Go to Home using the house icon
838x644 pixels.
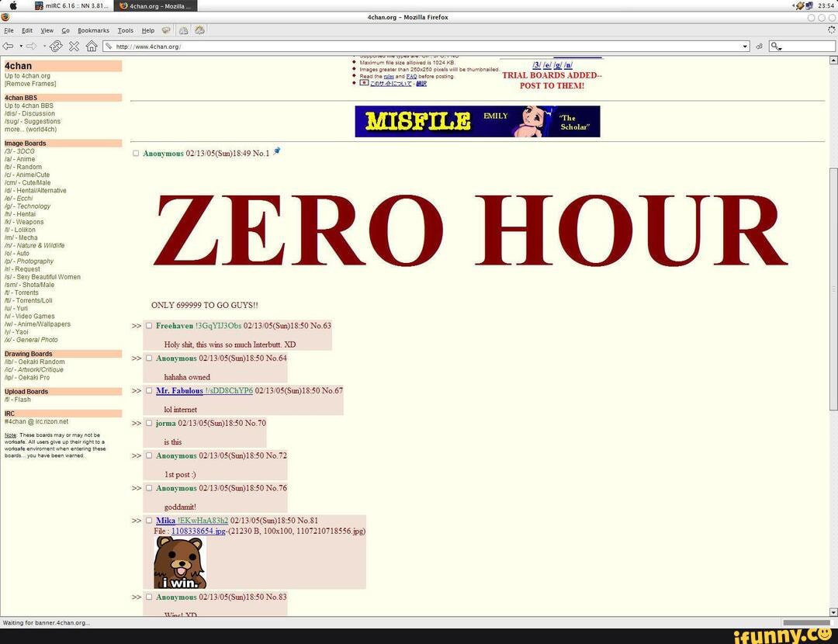[91, 46]
